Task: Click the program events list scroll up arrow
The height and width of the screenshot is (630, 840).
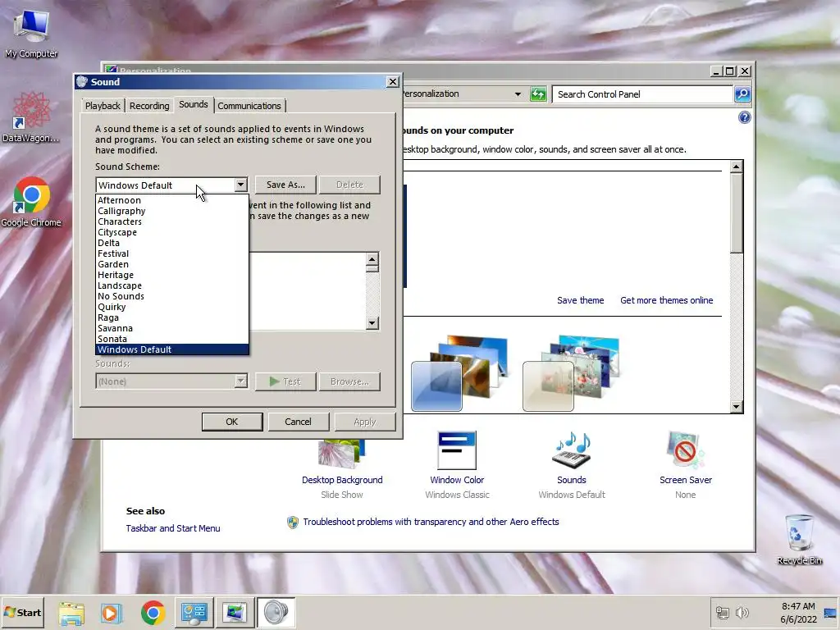Action: coord(372,259)
